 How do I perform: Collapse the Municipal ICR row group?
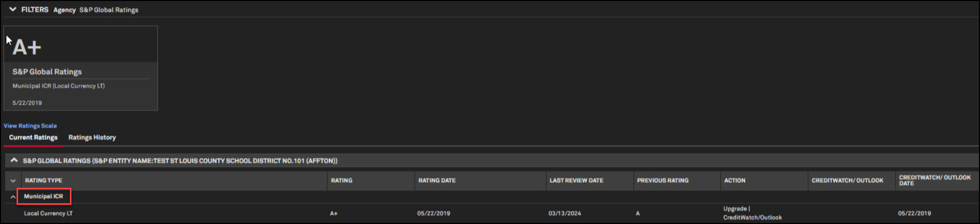(13, 197)
